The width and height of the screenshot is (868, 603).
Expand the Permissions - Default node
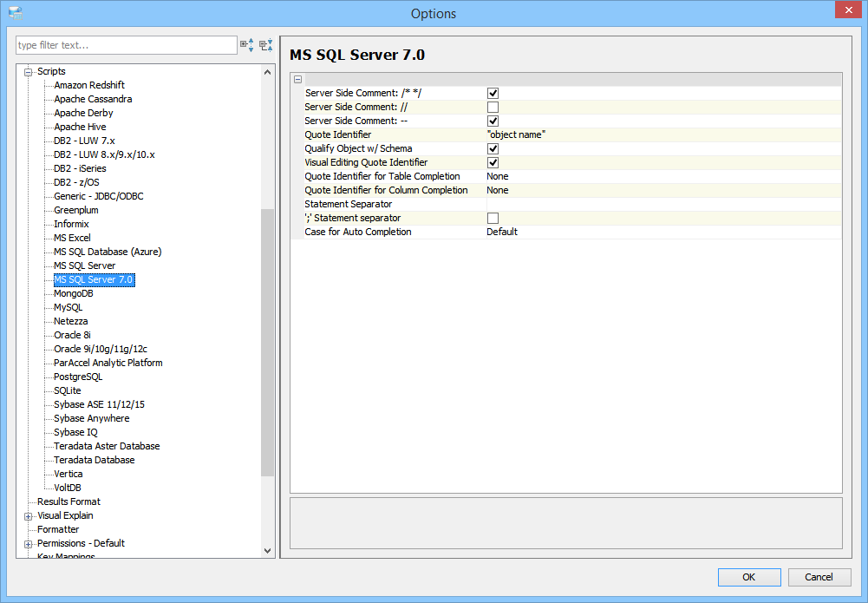(28, 543)
